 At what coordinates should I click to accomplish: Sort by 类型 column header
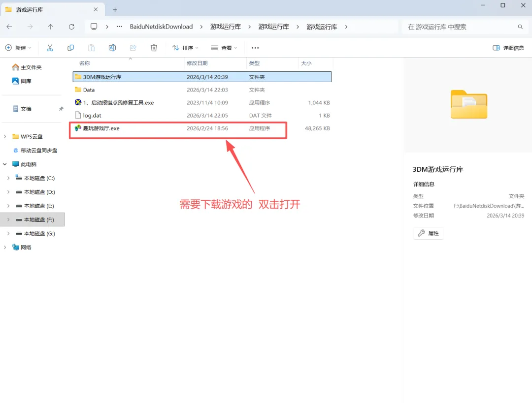(254, 63)
